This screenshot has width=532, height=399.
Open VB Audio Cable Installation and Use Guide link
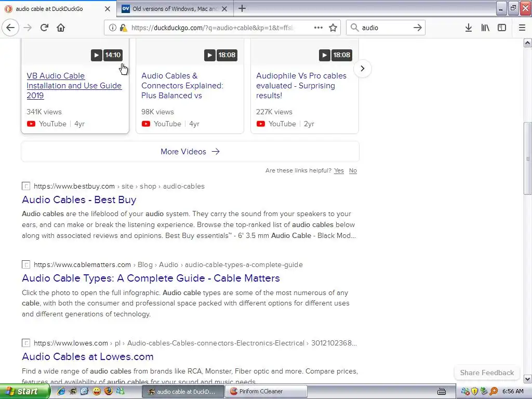coord(74,86)
